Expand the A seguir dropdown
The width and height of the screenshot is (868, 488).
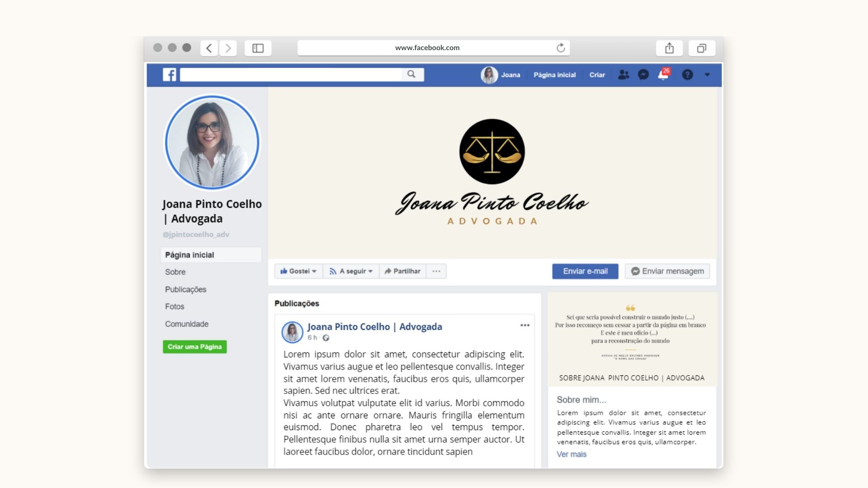[x=351, y=271]
